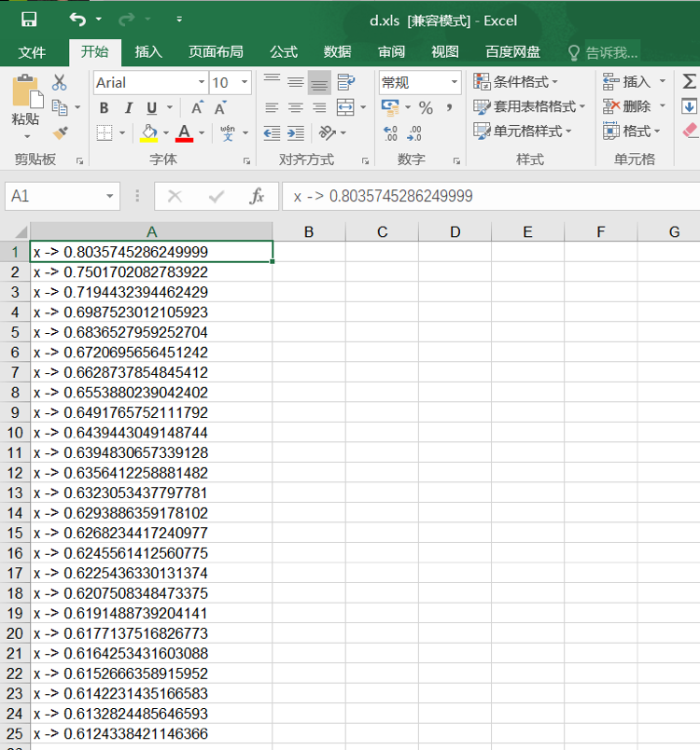The image size is (700, 750).
Task: Apply the red font color swatch
Action: click(x=184, y=132)
